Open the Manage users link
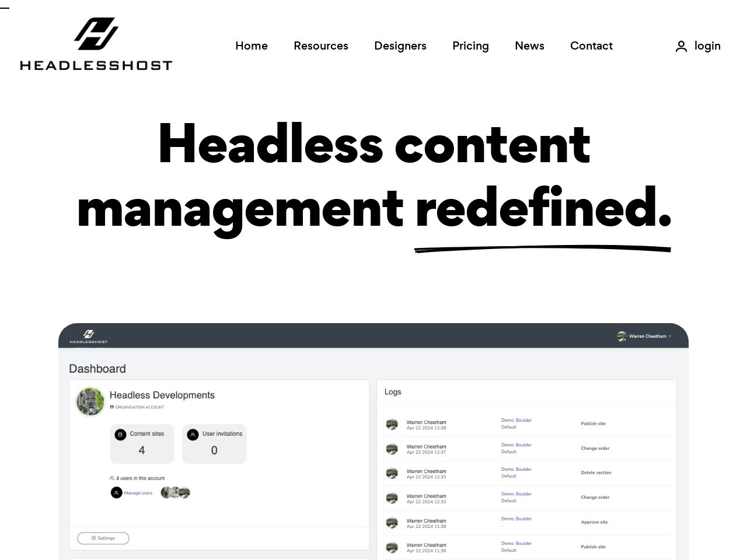Viewport: 747px width, 560px height. 138,493
